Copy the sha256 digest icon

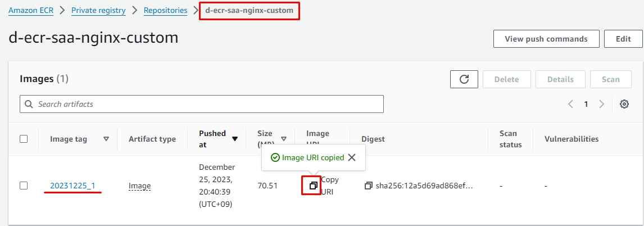pyautogui.click(x=369, y=186)
